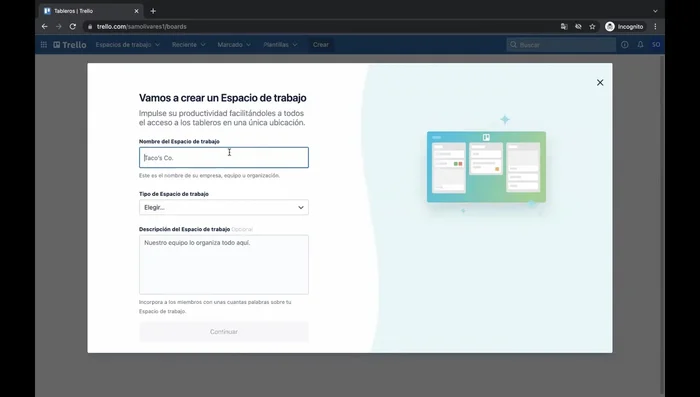
Task: Click the site lock icon
Action: coord(90,27)
